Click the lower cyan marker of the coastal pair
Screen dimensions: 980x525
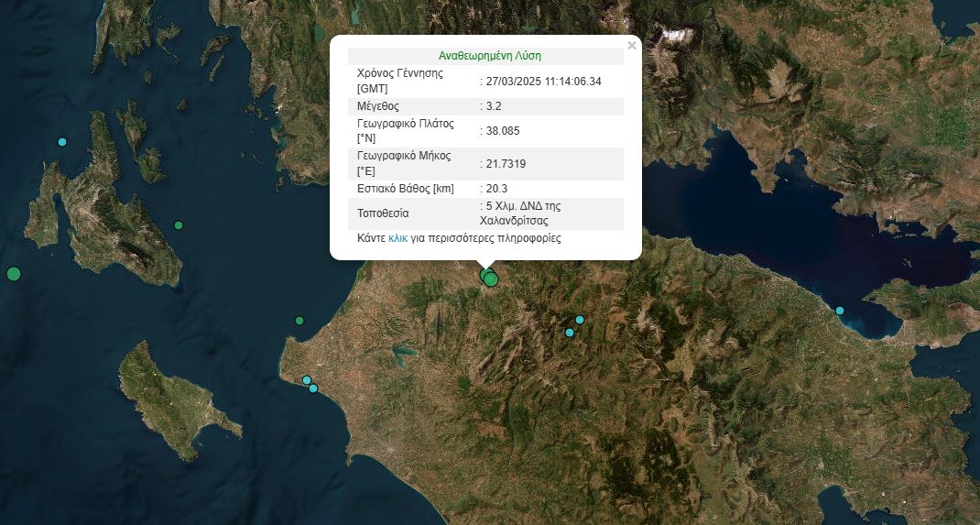313,388
